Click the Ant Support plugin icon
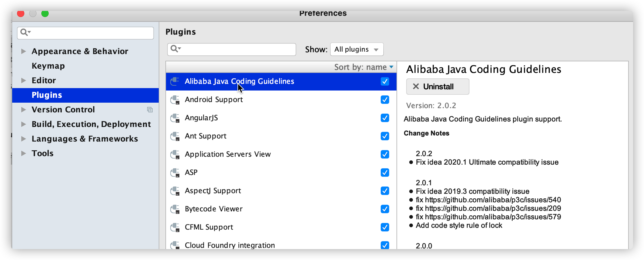 click(175, 136)
